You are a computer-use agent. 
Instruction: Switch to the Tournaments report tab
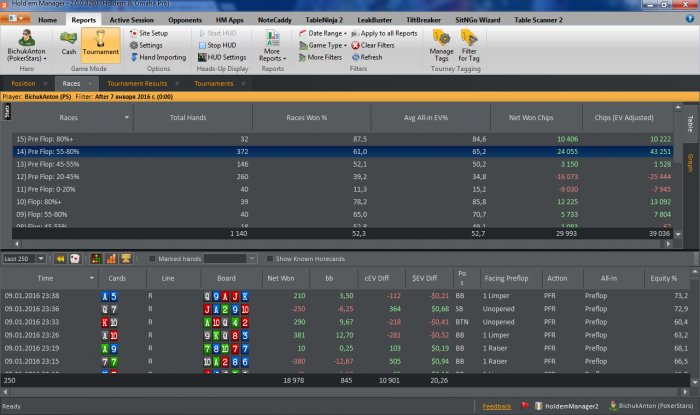tap(214, 83)
